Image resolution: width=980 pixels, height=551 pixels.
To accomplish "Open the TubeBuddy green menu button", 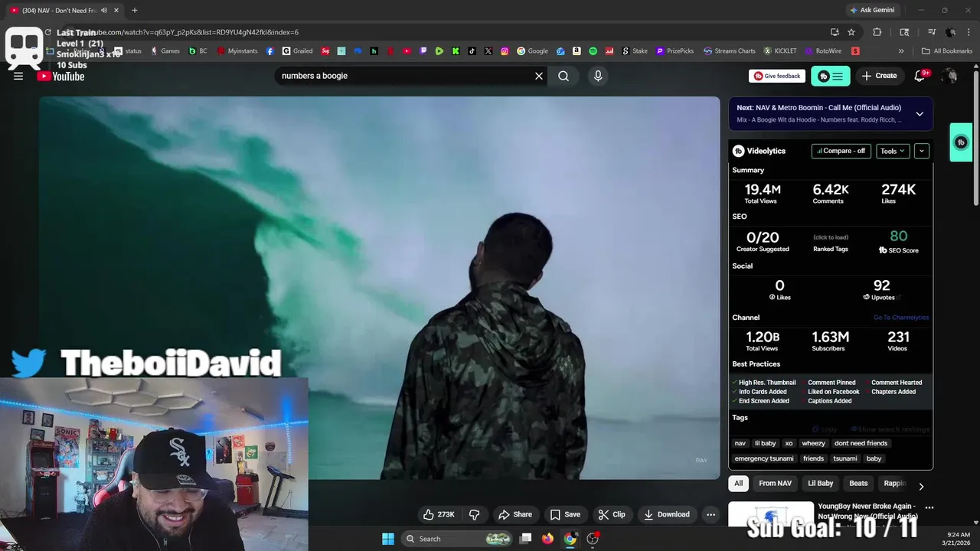I will click(x=831, y=76).
